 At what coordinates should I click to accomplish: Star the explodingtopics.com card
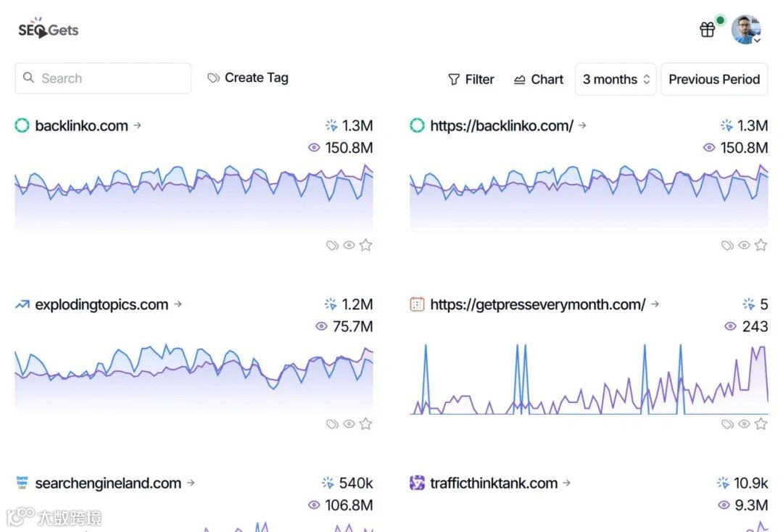click(x=365, y=424)
